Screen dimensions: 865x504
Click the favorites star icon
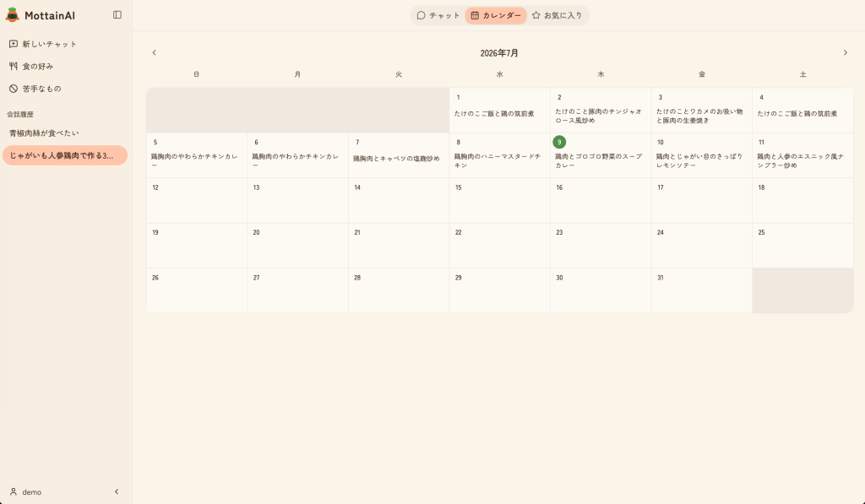pos(536,15)
